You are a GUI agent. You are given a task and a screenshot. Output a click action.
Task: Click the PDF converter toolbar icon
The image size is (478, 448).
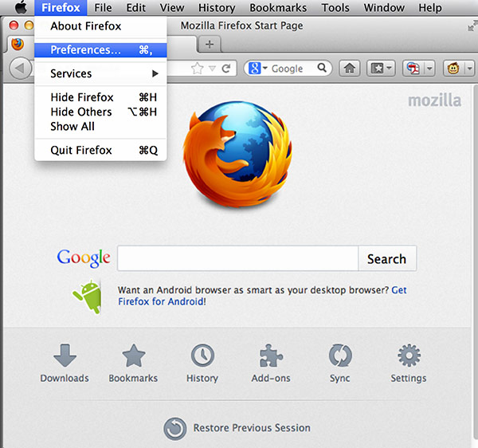click(x=413, y=69)
